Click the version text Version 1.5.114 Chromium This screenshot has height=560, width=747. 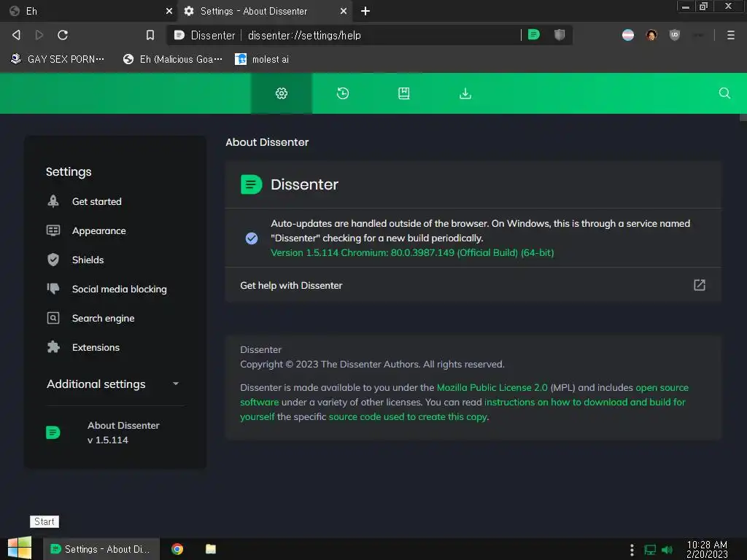pyautogui.click(x=412, y=252)
